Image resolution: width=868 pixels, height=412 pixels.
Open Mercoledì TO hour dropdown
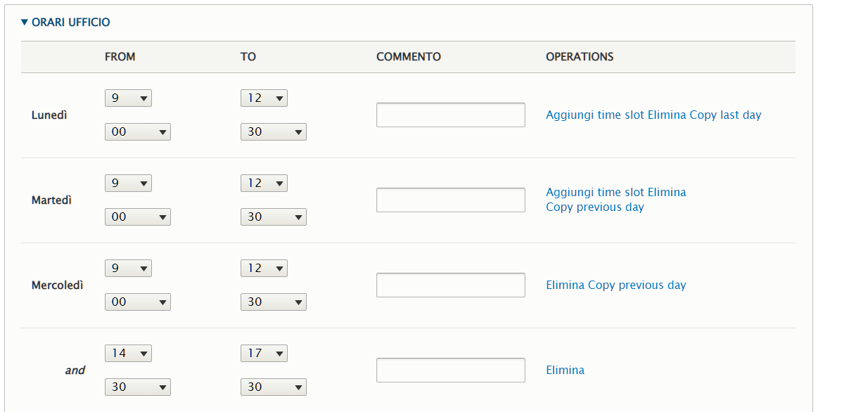point(264,269)
